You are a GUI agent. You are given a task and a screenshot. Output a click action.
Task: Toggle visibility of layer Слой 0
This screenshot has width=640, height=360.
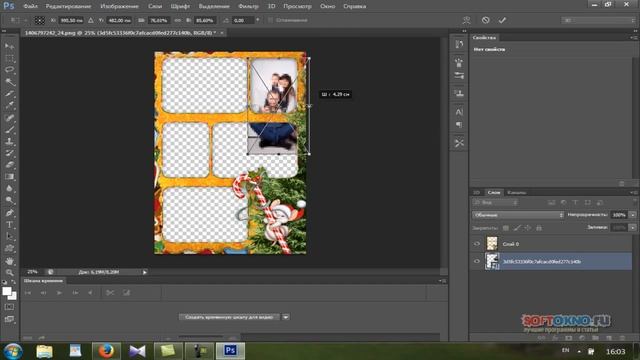pos(477,244)
